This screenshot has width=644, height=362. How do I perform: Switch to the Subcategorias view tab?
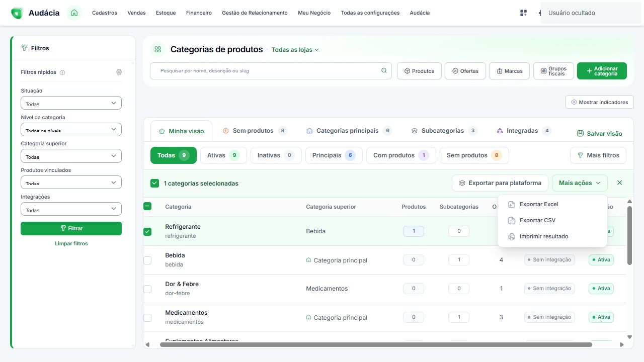[444, 131]
